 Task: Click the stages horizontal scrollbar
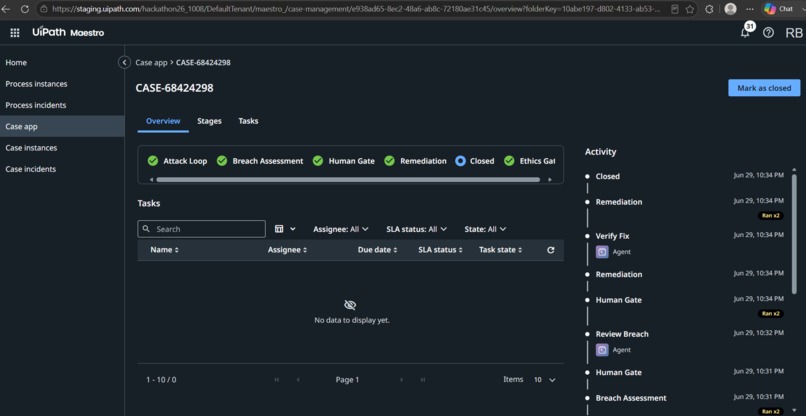tap(348, 179)
